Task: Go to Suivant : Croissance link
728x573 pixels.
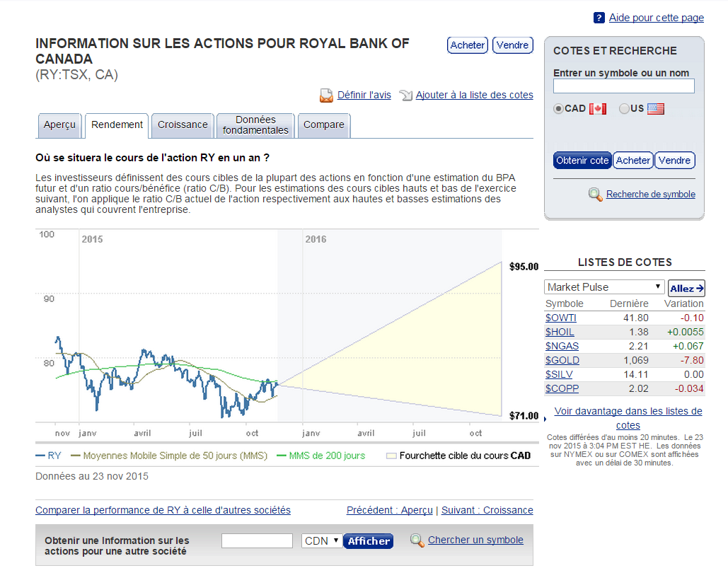Action: coord(487,510)
